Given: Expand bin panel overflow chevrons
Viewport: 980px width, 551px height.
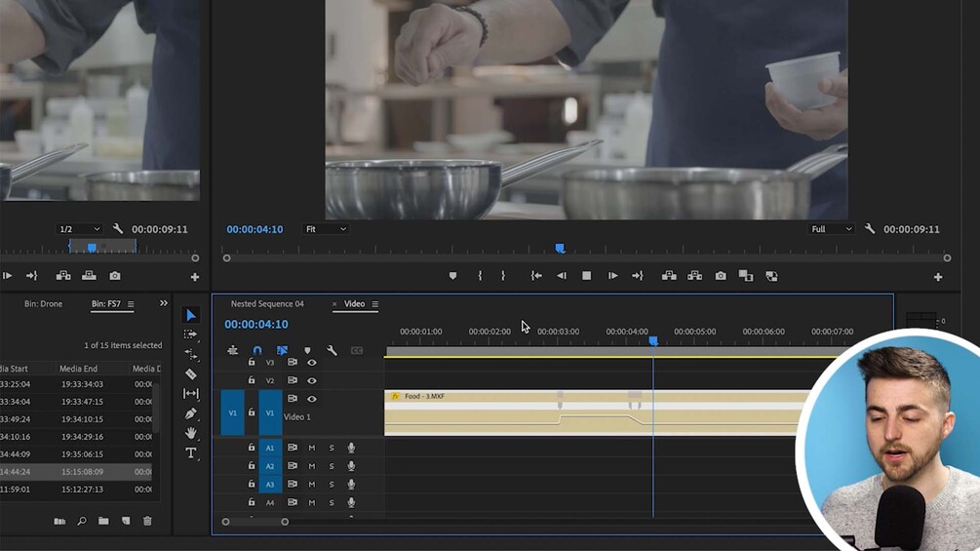Looking at the screenshot, I should click(163, 303).
